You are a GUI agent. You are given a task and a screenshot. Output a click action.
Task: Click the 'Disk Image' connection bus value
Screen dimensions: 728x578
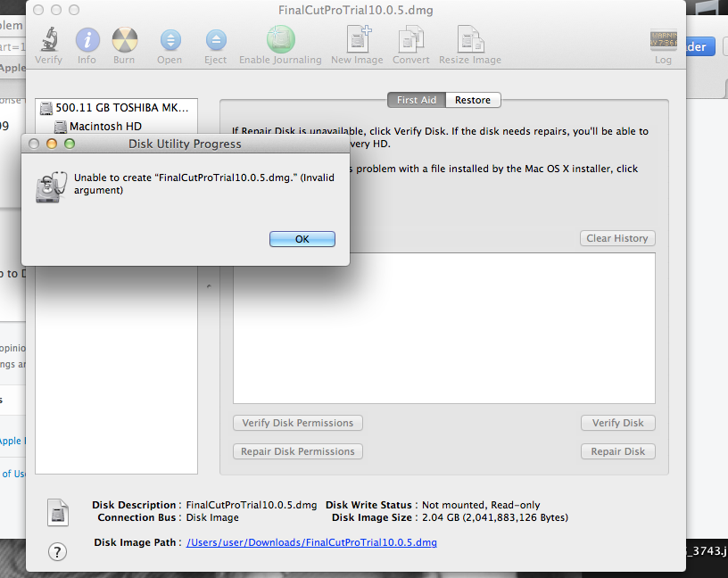click(212, 517)
